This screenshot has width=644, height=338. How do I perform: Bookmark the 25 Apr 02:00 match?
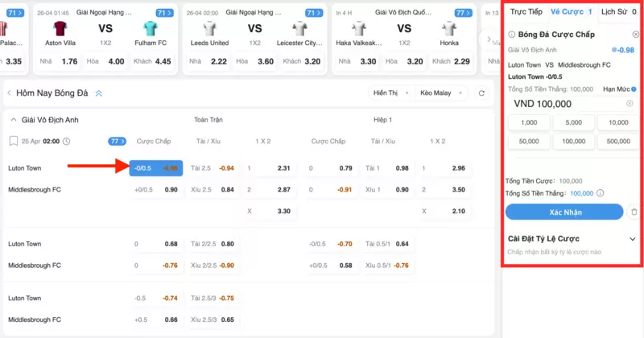coord(13,142)
